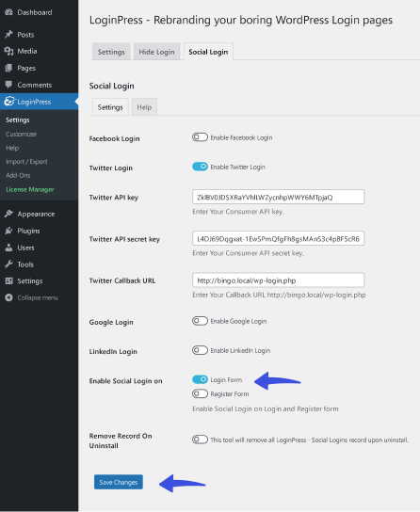
Task: Open the WordPress Settings menu item
Action: [40, 280]
